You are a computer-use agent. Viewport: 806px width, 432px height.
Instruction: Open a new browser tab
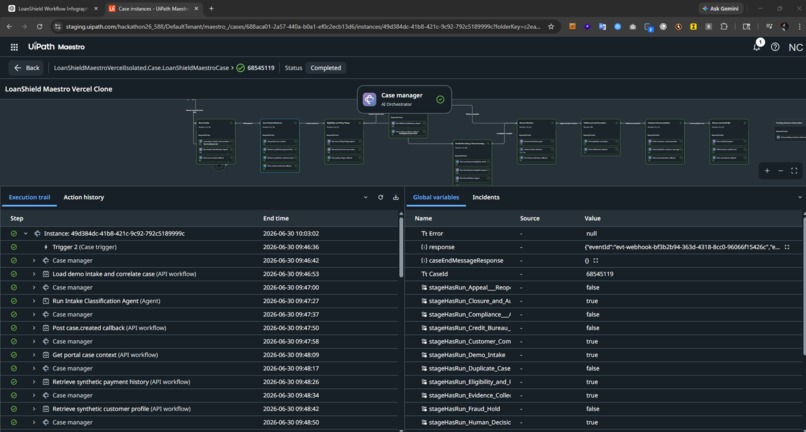pos(211,9)
